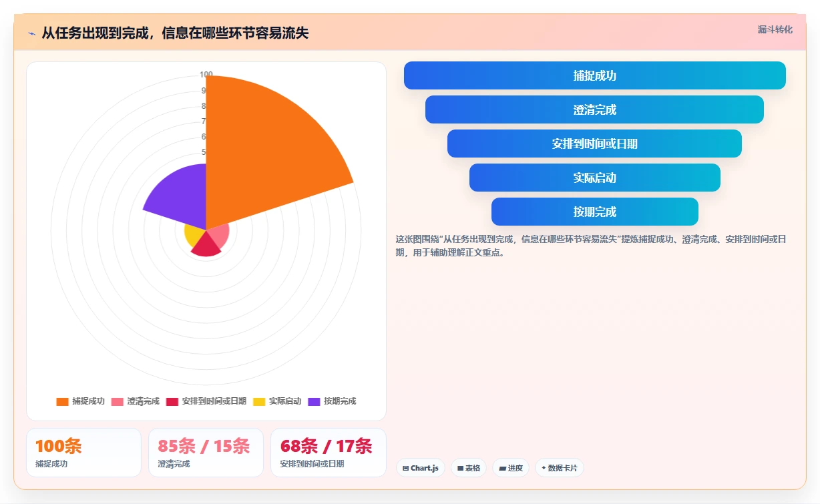Click the purple 按期完成 legend color box

[314, 401]
